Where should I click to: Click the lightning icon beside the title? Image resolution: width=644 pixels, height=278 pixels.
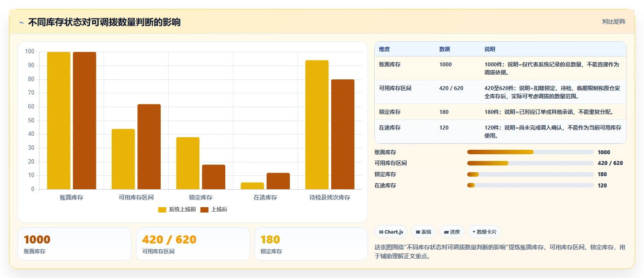tap(21, 22)
